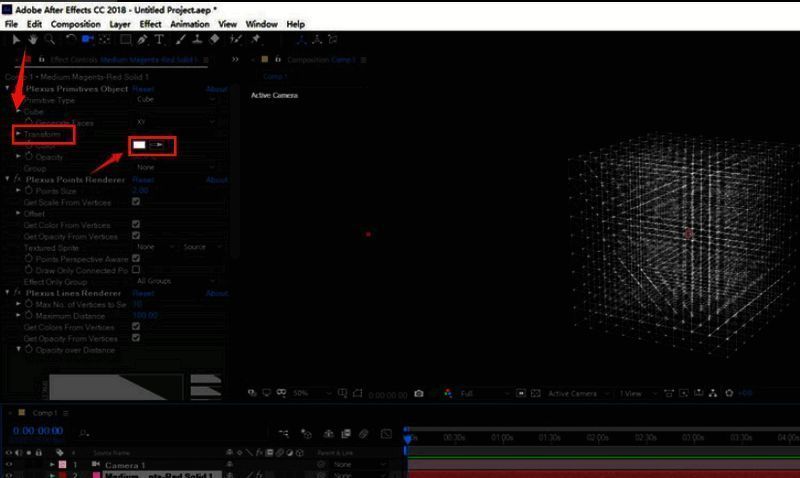Viewport: 800px width, 478px height.
Task: Activate the Type text tool
Action: pos(159,39)
